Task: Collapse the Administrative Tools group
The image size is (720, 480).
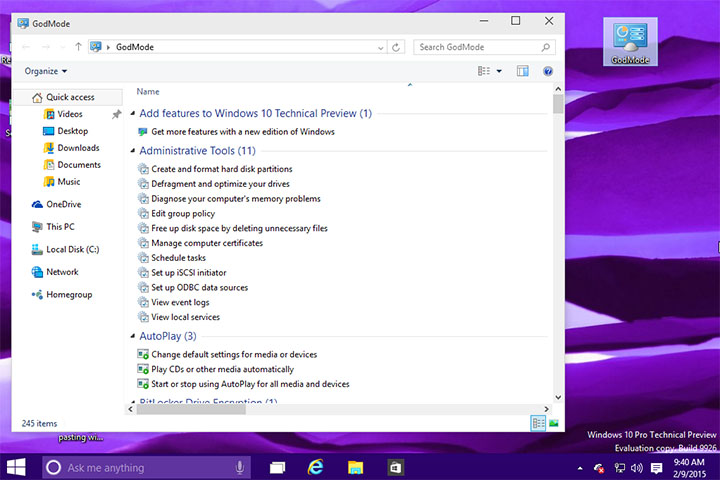Action: click(133, 151)
